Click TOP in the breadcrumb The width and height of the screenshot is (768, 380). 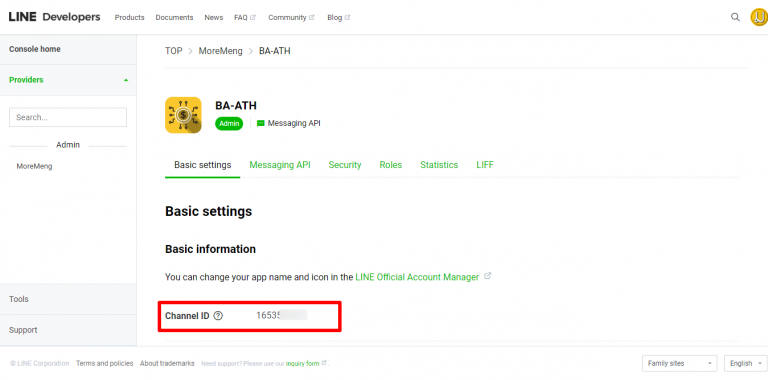click(173, 51)
